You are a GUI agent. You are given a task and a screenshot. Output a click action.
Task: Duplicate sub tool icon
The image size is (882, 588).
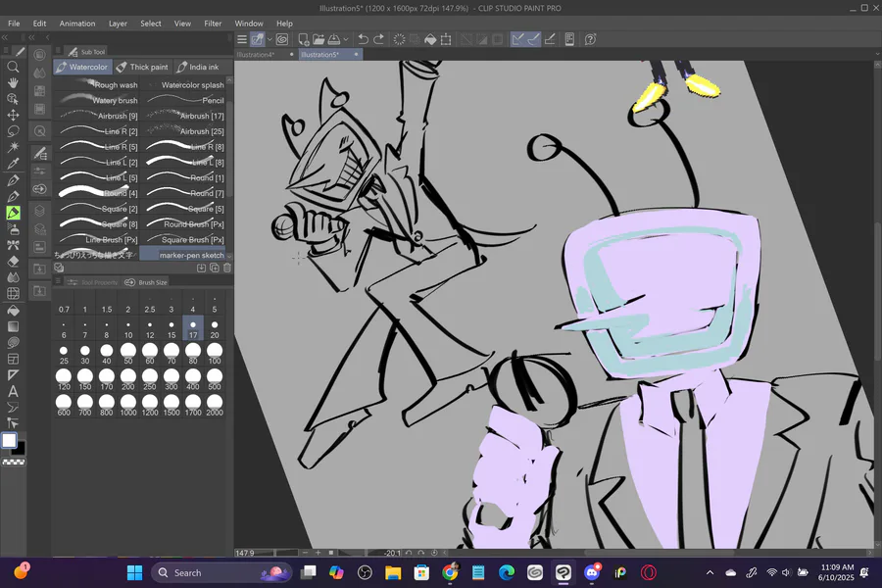pyautogui.click(x=215, y=268)
